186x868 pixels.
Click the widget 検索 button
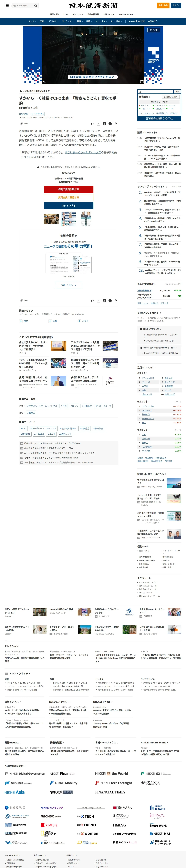pyautogui.click(x=177, y=92)
